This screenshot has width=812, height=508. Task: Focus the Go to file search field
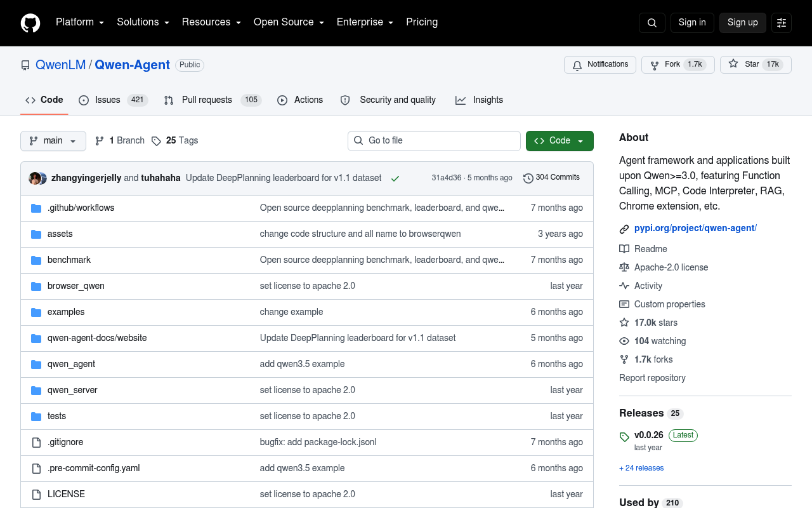[x=434, y=141]
